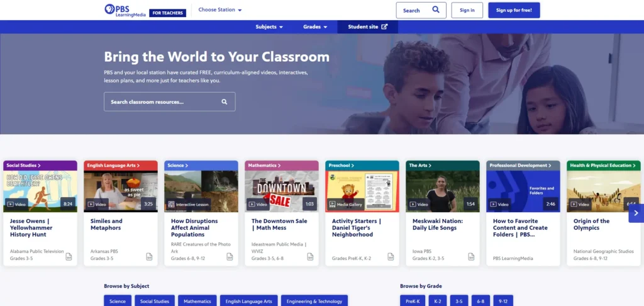Image resolution: width=644 pixels, height=306 pixels.
Task: Select the Social Studies browse subject button
Action: pos(155,301)
